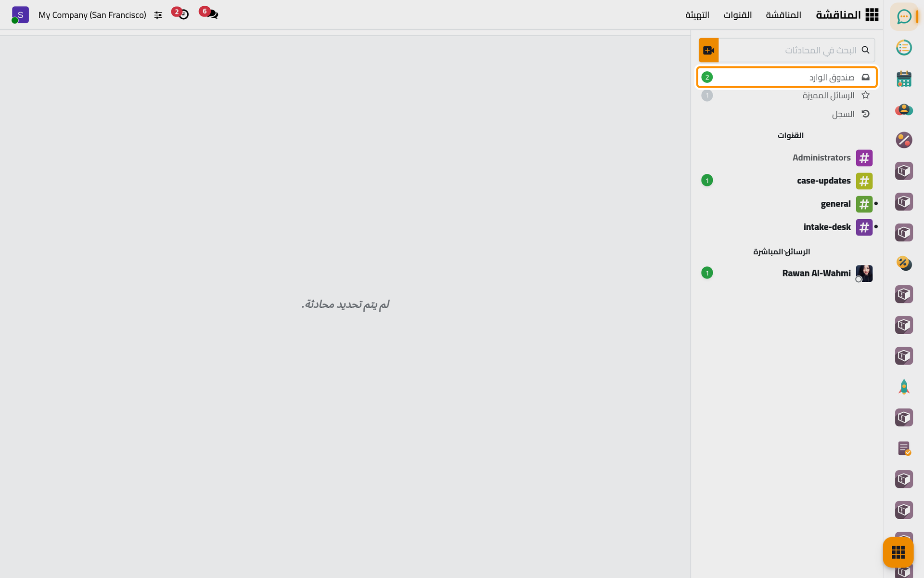The height and width of the screenshot is (578, 924).
Task: Open the My Company (San Francisco) switcher
Action: click(x=92, y=15)
